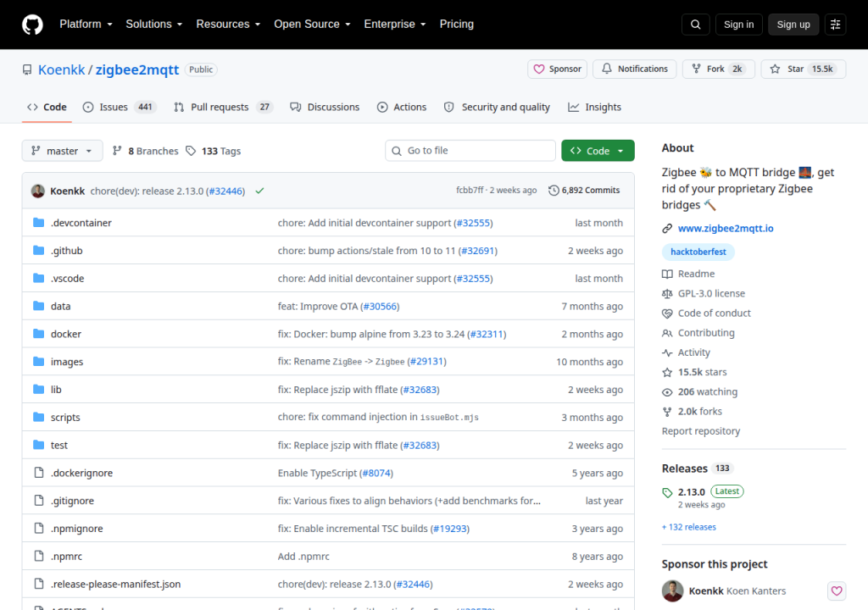View the 133 Tags list
The width and height of the screenshot is (868, 610).
coord(214,151)
